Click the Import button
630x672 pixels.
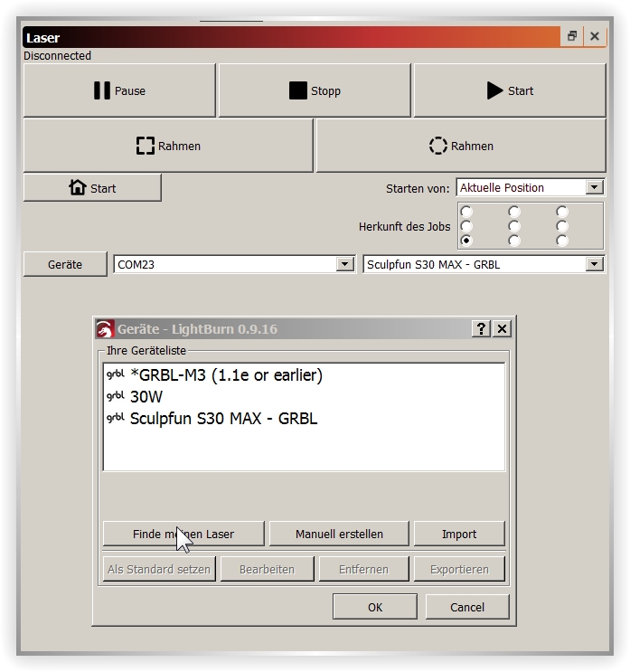coord(459,534)
